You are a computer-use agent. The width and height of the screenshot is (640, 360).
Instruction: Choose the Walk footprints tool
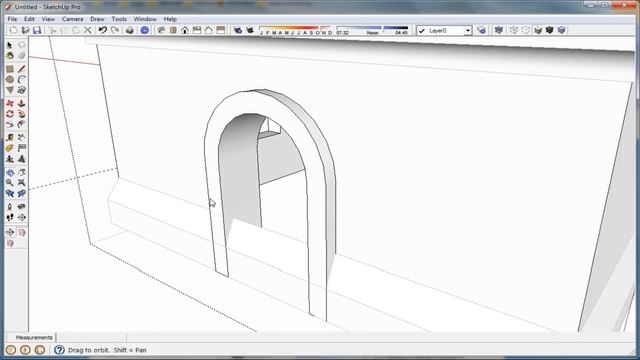(10, 217)
